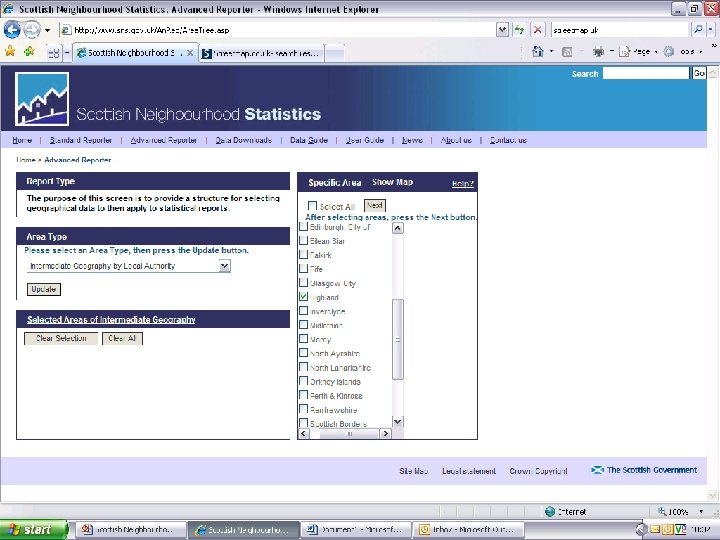Untick the Highland checkbox
Viewport: 720px width, 540px height.
click(304, 297)
